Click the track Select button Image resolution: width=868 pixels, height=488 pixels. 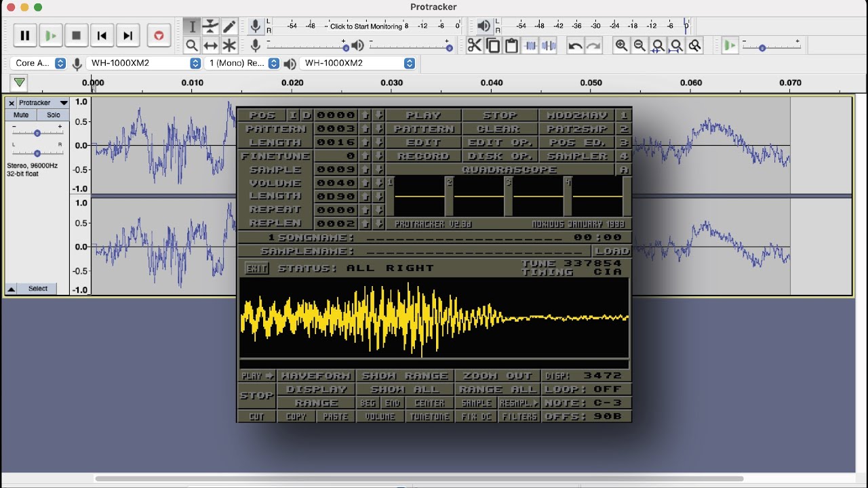[38, 289]
